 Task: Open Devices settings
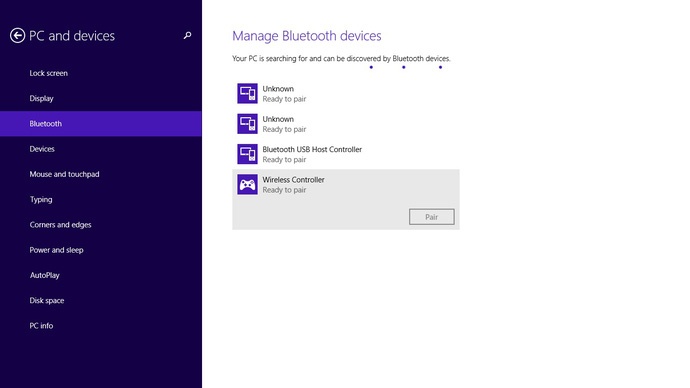101,149
